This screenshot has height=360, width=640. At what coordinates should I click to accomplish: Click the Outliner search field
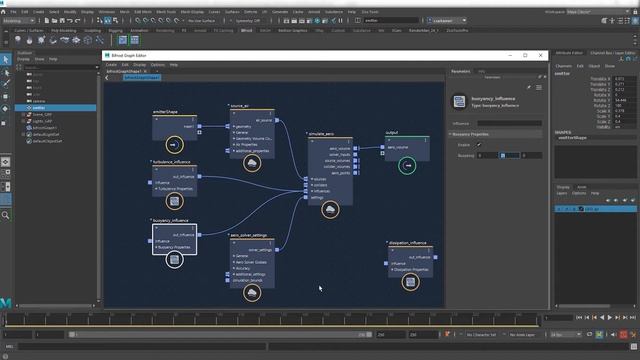coord(60,67)
